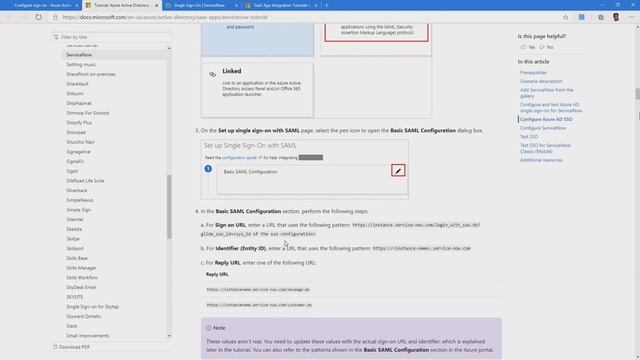The width and height of the screenshot is (640, 360).
Task: Jump to Configure ServiceNow section
Action: click(x=543, y=128)
